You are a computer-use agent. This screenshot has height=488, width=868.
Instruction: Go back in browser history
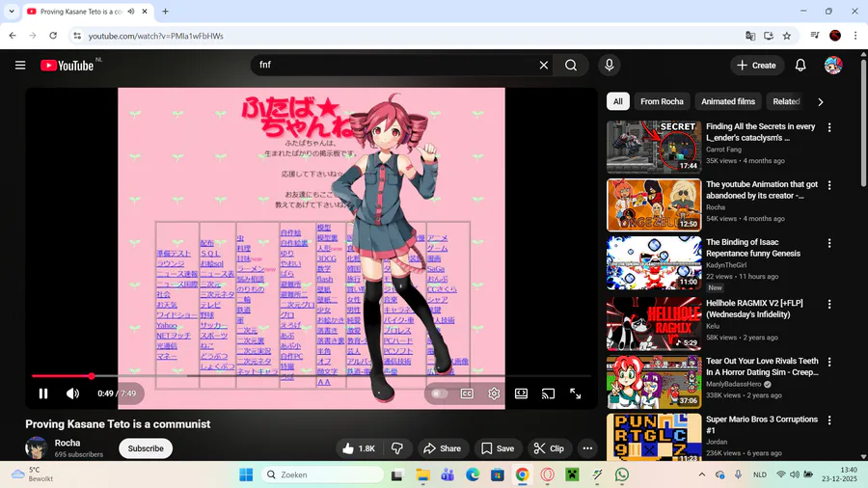13,36
